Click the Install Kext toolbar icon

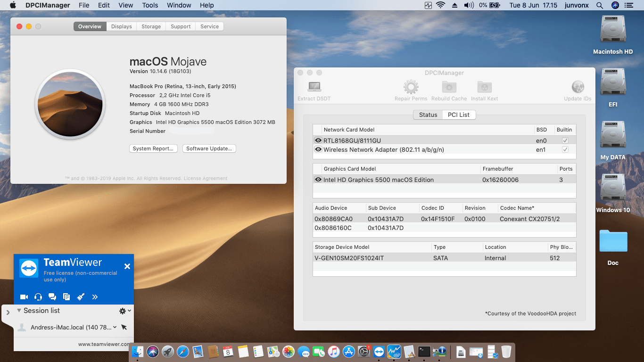484,87
